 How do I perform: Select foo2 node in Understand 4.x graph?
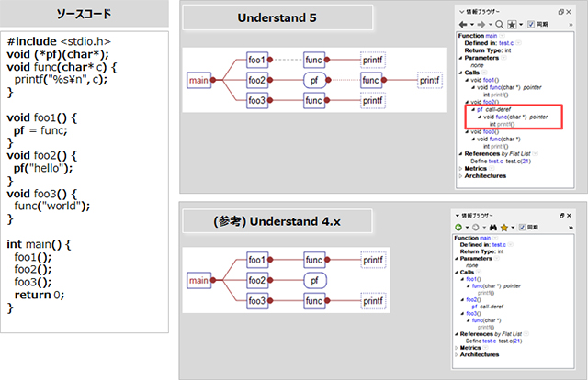click(x=258, y=280)
